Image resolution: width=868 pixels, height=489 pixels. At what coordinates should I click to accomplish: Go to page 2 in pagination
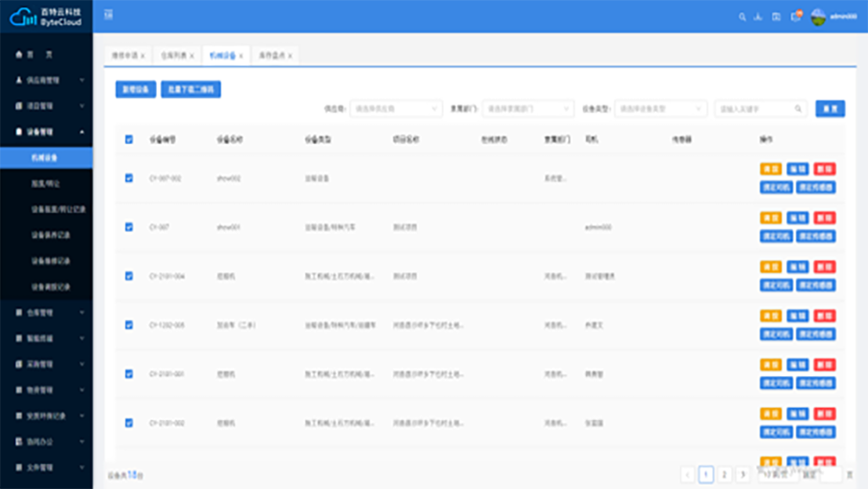coord(725,474)
